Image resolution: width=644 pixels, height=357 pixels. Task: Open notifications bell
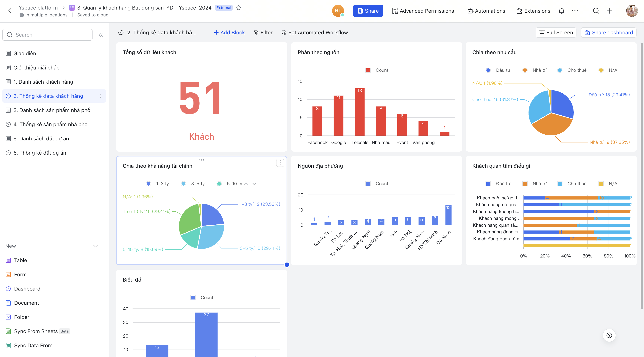click(x=562, y=11)
